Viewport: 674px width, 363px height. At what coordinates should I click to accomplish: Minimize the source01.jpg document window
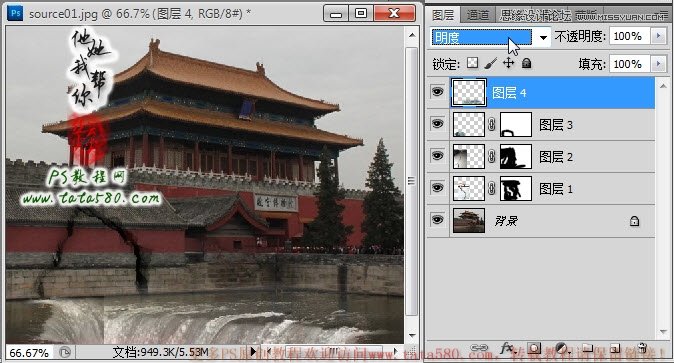(x=336, y=13)
